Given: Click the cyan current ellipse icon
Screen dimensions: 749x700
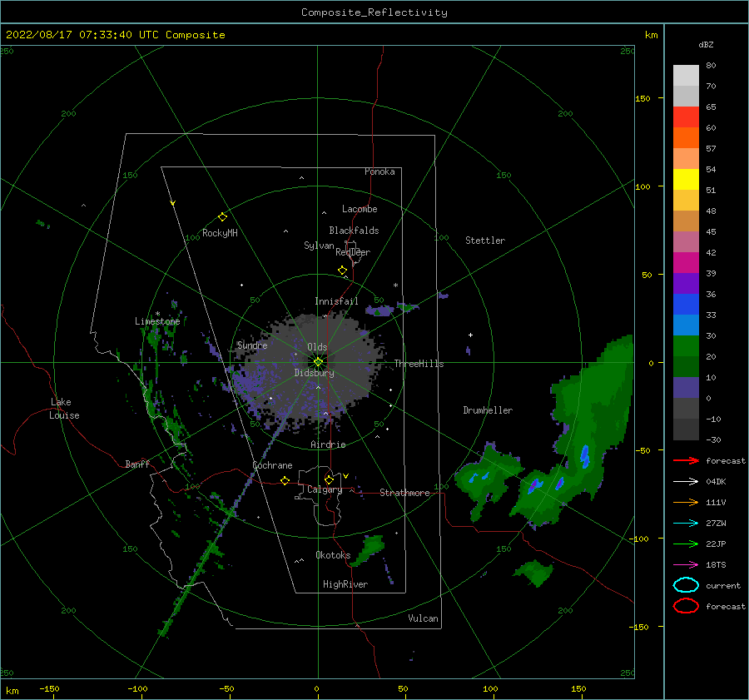Looking at the screenshot, I should pos(686,585).
